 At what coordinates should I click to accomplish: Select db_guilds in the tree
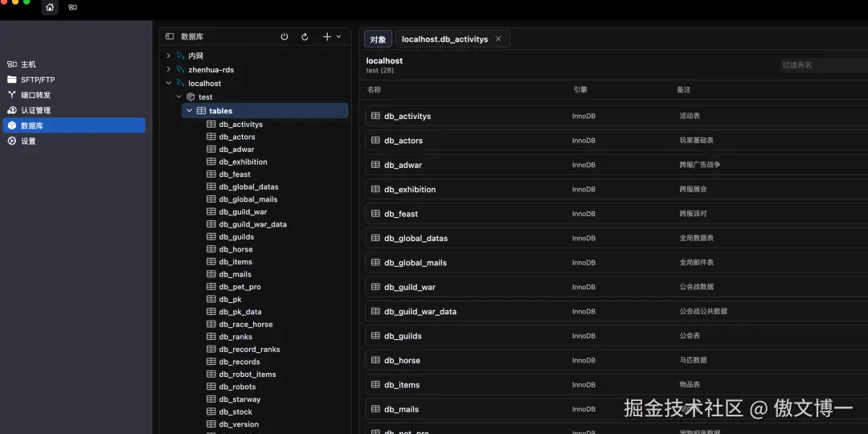pos(236,237)
